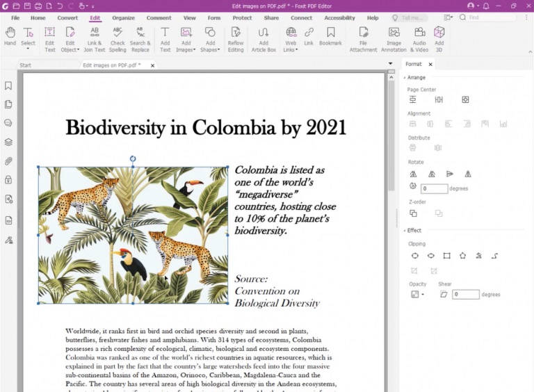The width and height of the screenshot is (534, 392).
Task: Click Add Article Box
Action: (264, 40)
